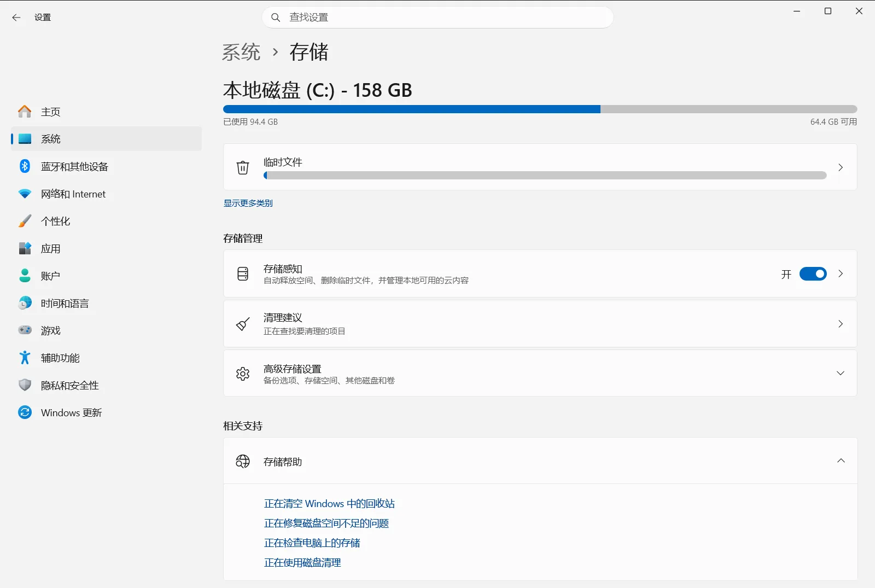Click the Bluetooth icon in sidebar
875x588 pixels.
point(25,166)
